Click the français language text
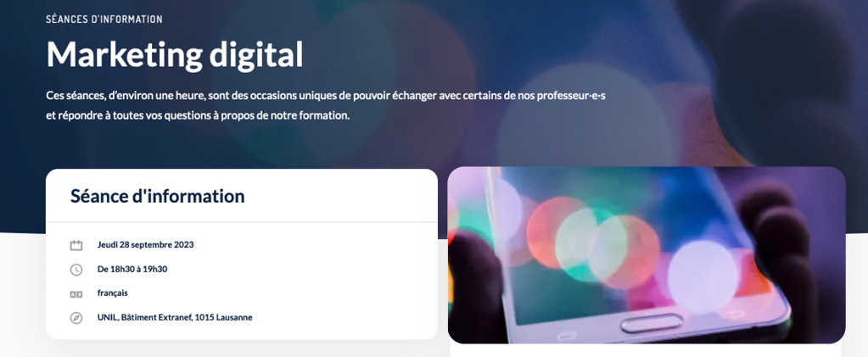This screenshot has width=868, height=357. coord(112,293)
